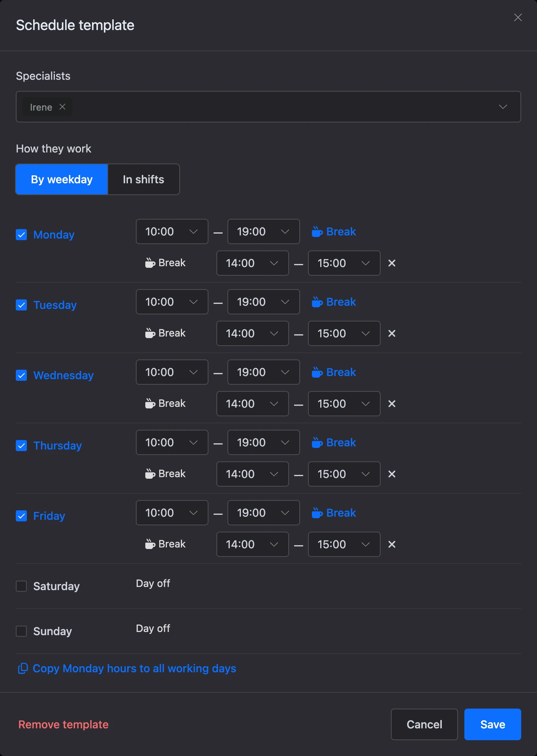Check the Sunday checkbox
The width and height of the screenshot is (537, 756).
tap(21, 631)
